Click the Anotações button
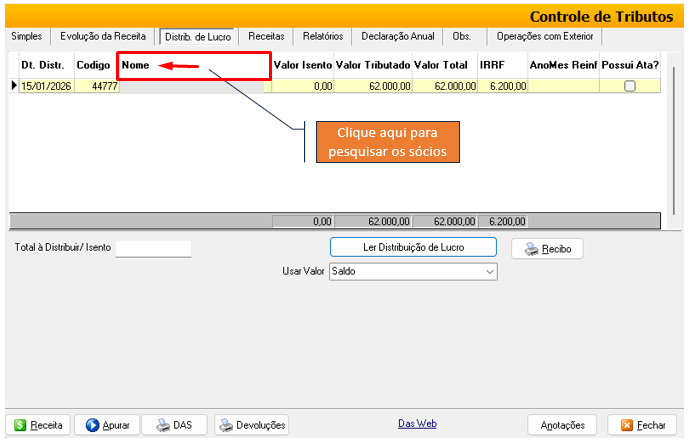Viewport: 689px width, 441px height. pyautogui.click(x=562, y=425)
